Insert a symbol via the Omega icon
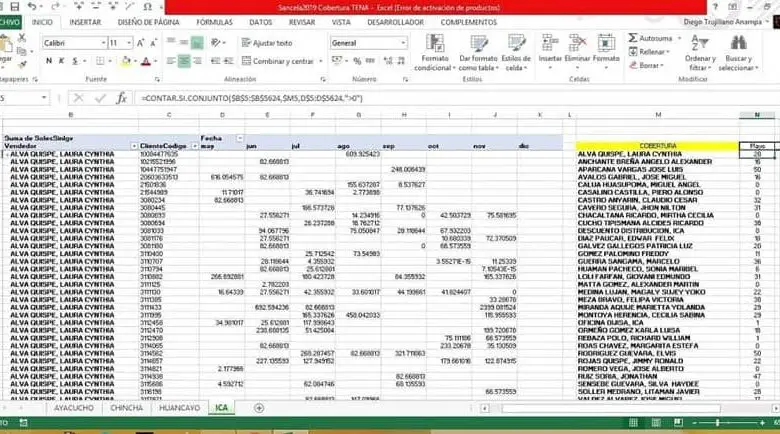Image resolution: width=780 pixels, height=434 pixels. [148, 7]
